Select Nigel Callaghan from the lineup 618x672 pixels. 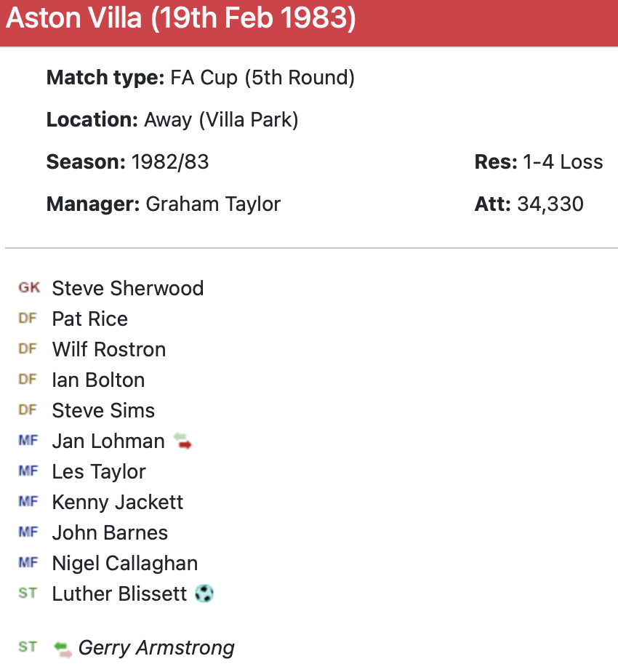point(124,564)
